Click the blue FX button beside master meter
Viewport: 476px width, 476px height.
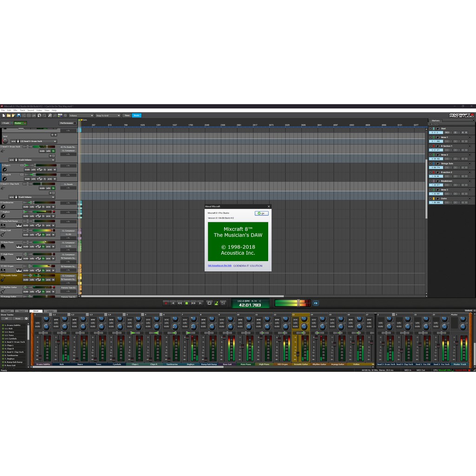[316, 303]
